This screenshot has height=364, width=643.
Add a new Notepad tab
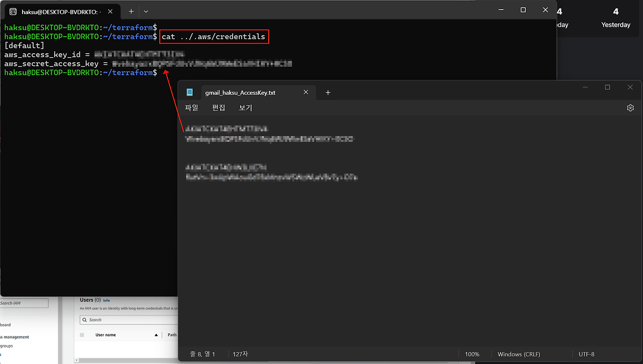[328, 92]
